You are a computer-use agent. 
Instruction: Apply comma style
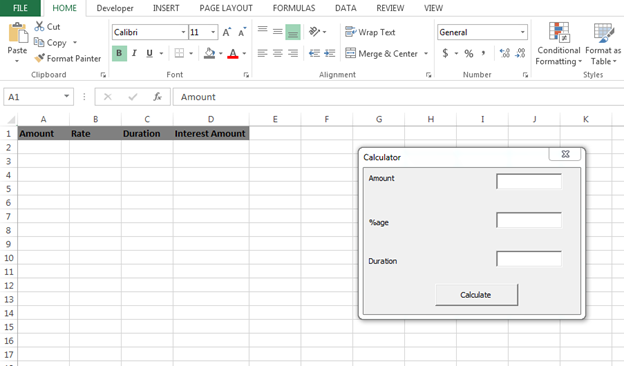[484, 53]
